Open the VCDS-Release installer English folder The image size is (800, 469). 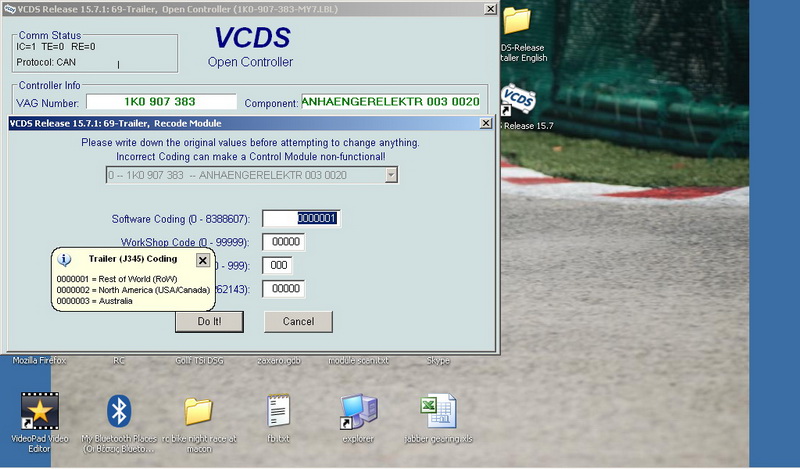[x=517, y=20]
